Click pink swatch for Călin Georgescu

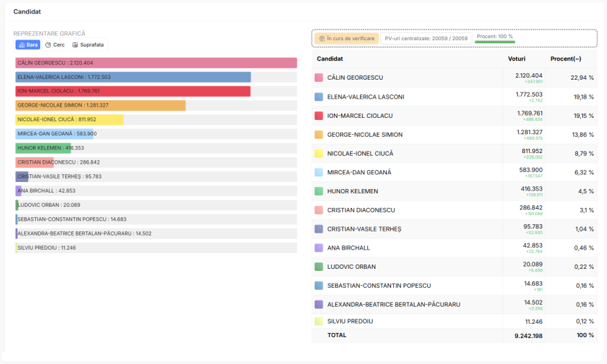[x=319, y=78]
